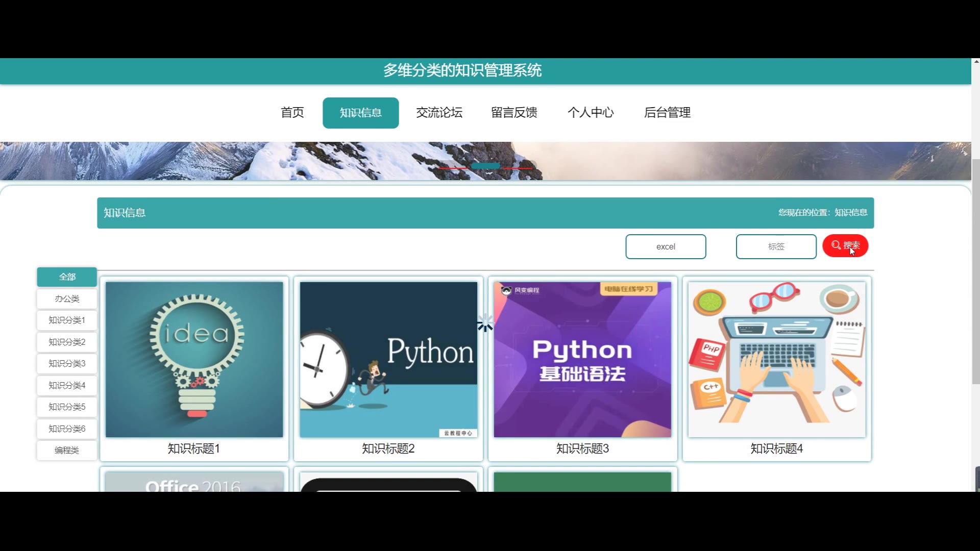Choose category 知识分类6

pos(67,429)
